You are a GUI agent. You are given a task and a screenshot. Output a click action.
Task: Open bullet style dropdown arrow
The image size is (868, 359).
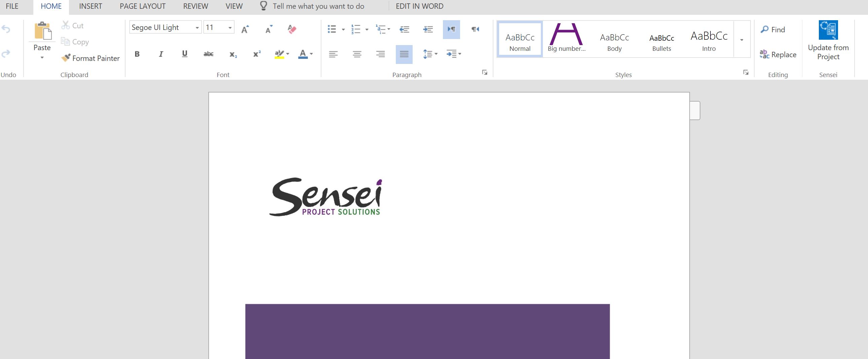(343, 29)
